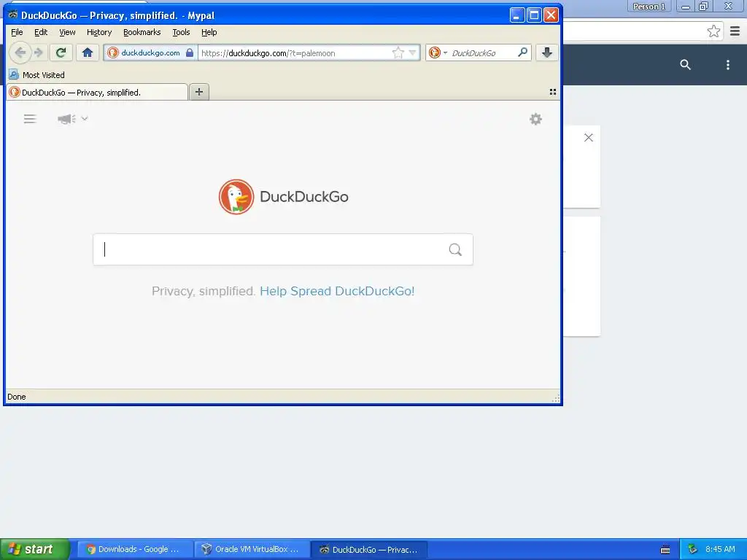
Task: Open the DuckDuckGo hamburger side menu
Action: tap(30, 119)
